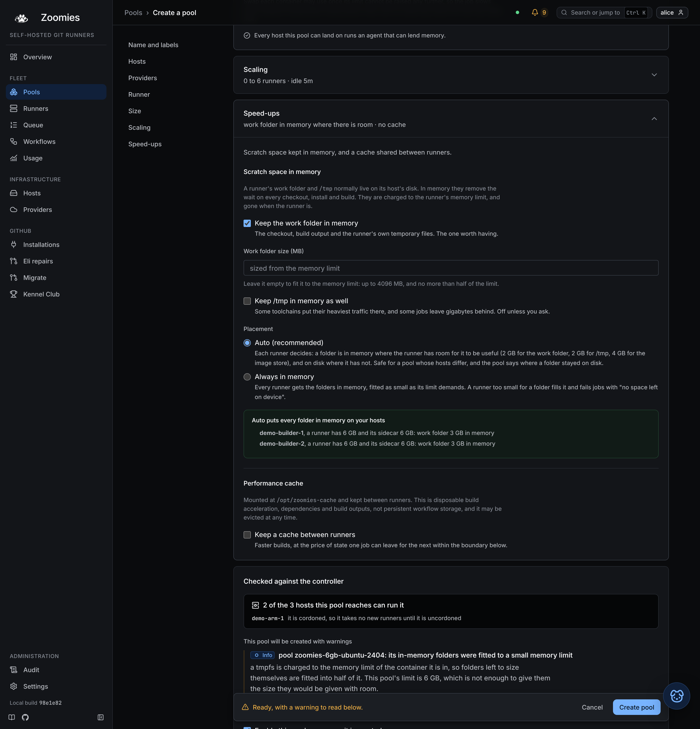Open Eli repairs page
This screenshot has width=700, height=729.
point(56,261)
